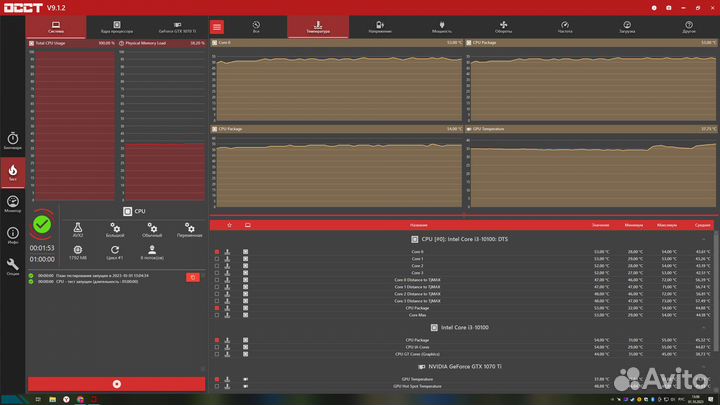720x405 pixels.
Task: Click the Task View button in taskbar
Action: pyautogui.click(x=38, y=399)
